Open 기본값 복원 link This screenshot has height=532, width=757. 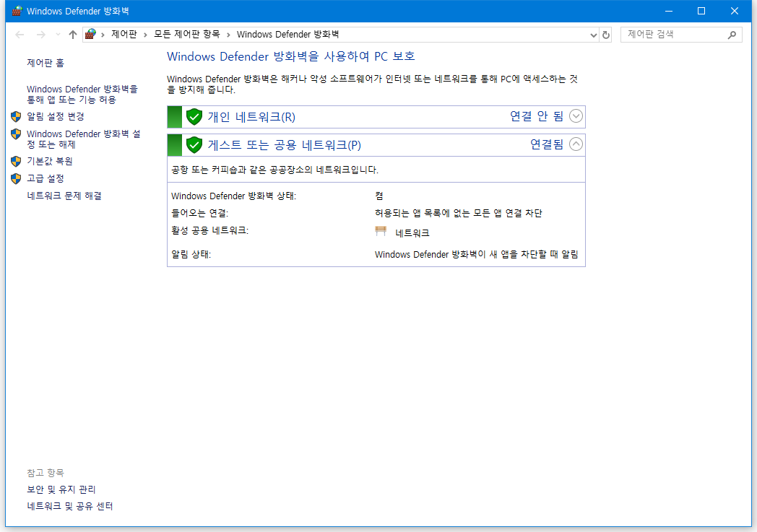coord(50,161)
